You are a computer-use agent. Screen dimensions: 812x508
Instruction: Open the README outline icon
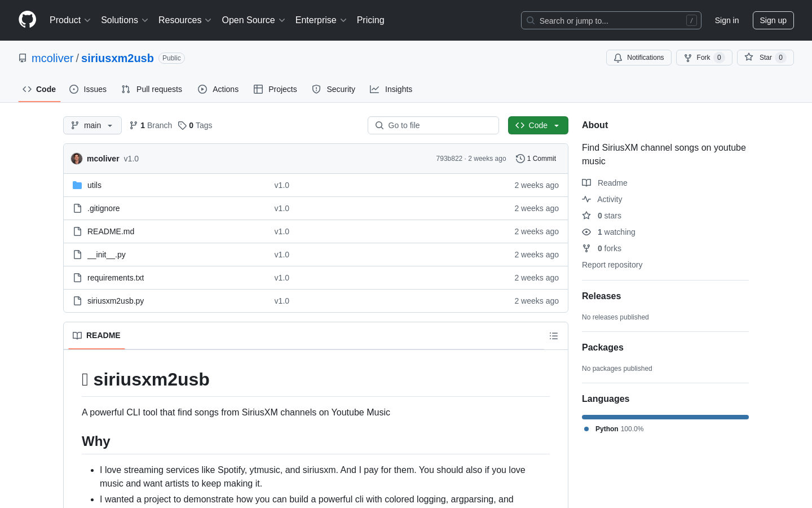554,336
